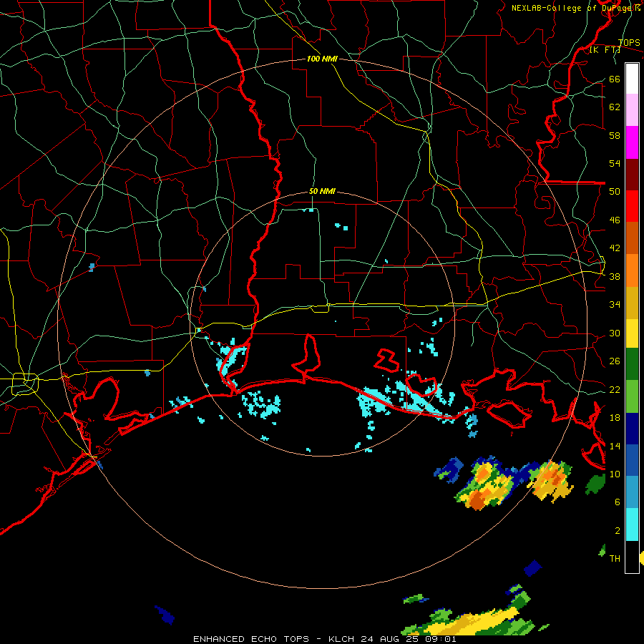Click the '09:01' timestamp
The height and width of the screenshot is (644, 644).
[439, 639]
